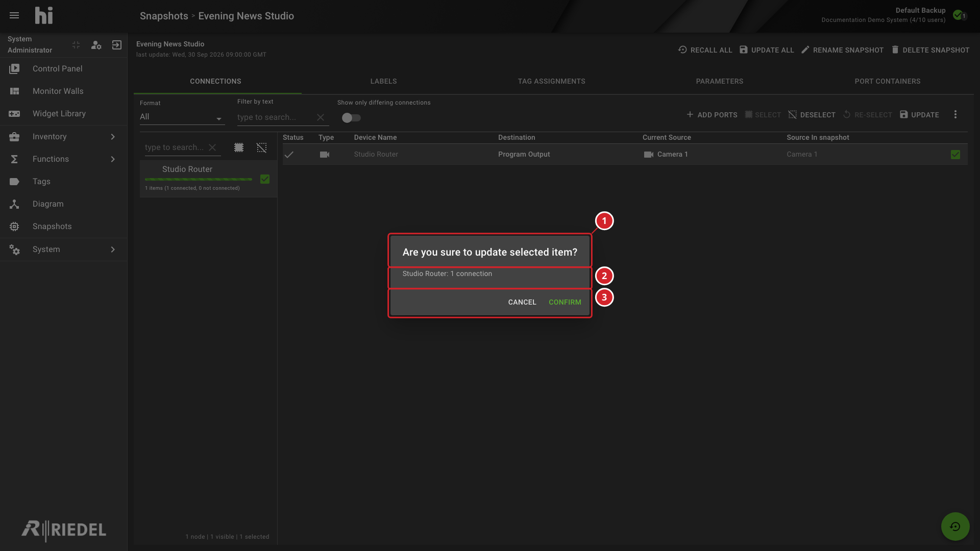Switch to the Labels tab
Screen dimensions: 980x551
[383, 81]
